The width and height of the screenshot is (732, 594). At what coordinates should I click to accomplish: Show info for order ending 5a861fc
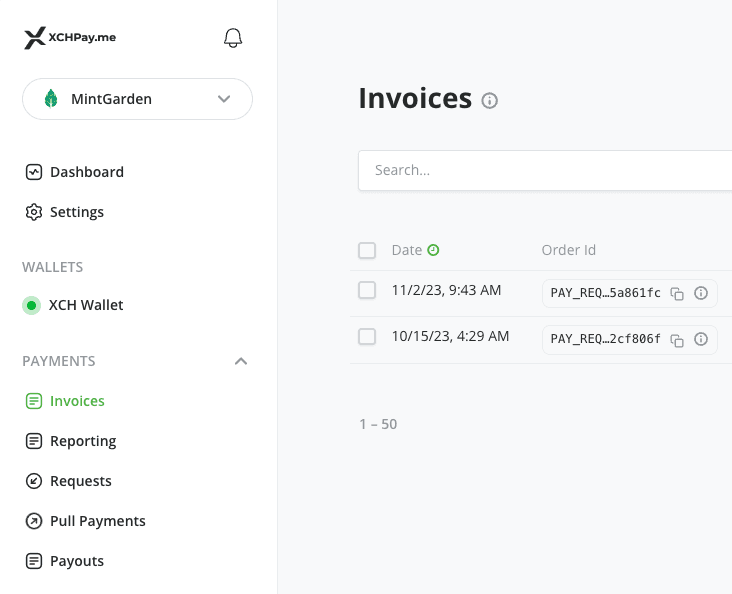701,293
